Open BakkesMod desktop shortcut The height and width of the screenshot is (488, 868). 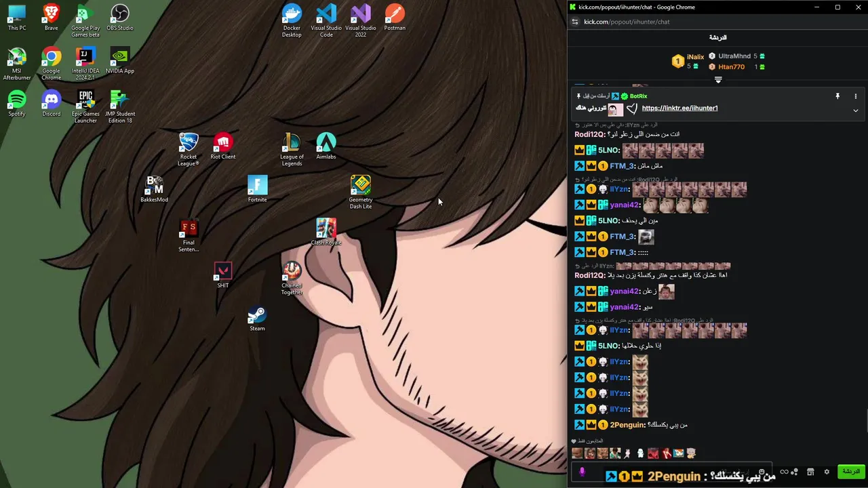pos(154,189)
